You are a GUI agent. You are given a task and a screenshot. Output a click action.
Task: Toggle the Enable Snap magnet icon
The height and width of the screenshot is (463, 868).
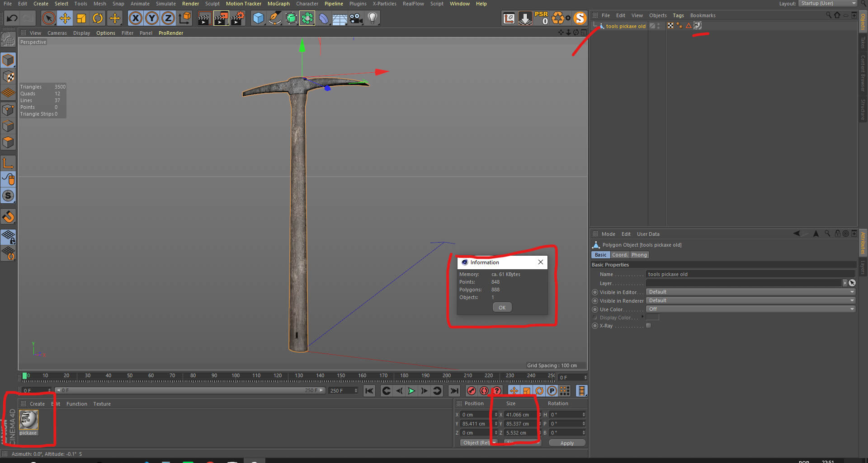click(8, 217)
